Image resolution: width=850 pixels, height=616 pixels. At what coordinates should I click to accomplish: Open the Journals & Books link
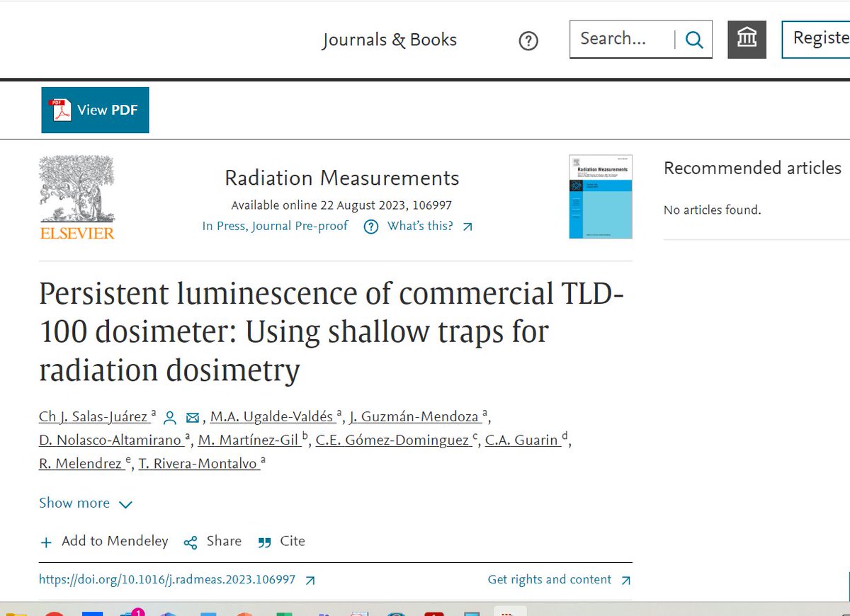coord(389,40)
